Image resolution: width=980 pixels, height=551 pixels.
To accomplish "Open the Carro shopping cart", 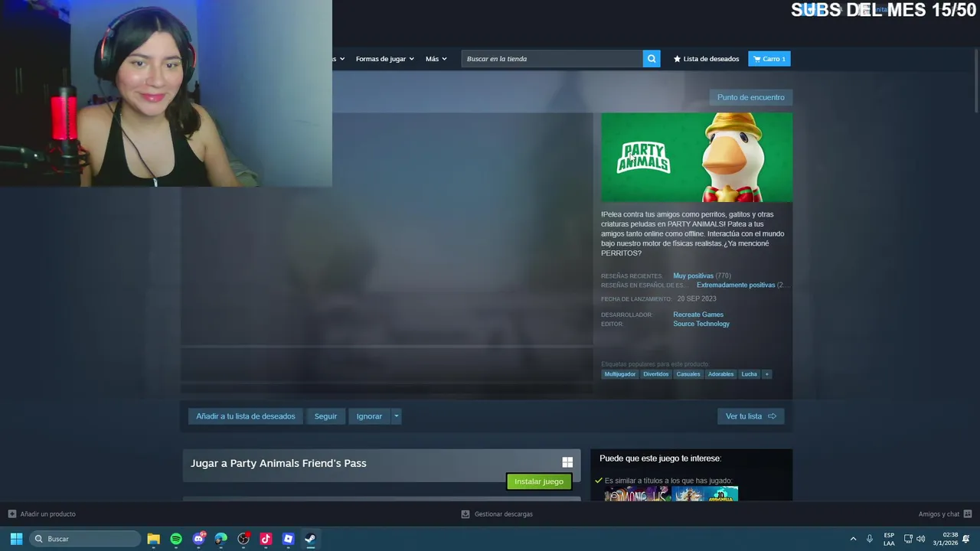I will click(x=769, y=59).
